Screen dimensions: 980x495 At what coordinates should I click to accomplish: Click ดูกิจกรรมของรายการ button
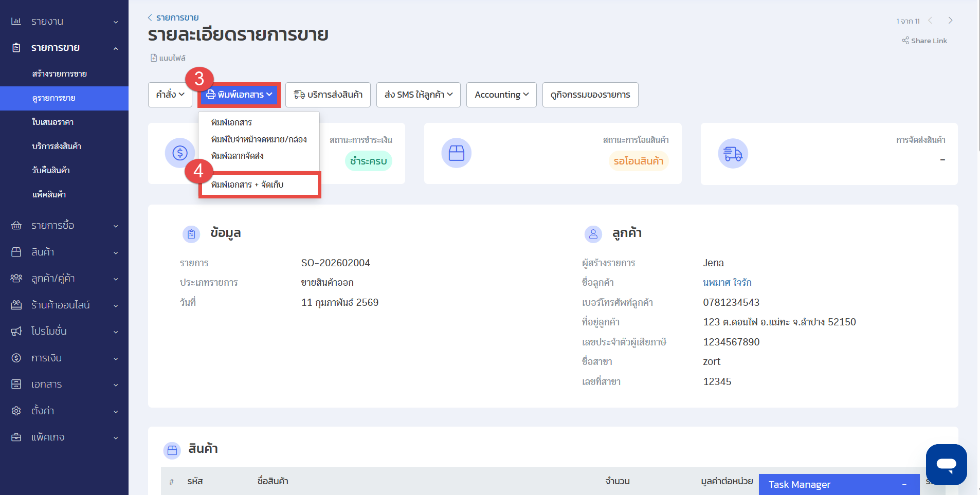click(x=590, y=95)
